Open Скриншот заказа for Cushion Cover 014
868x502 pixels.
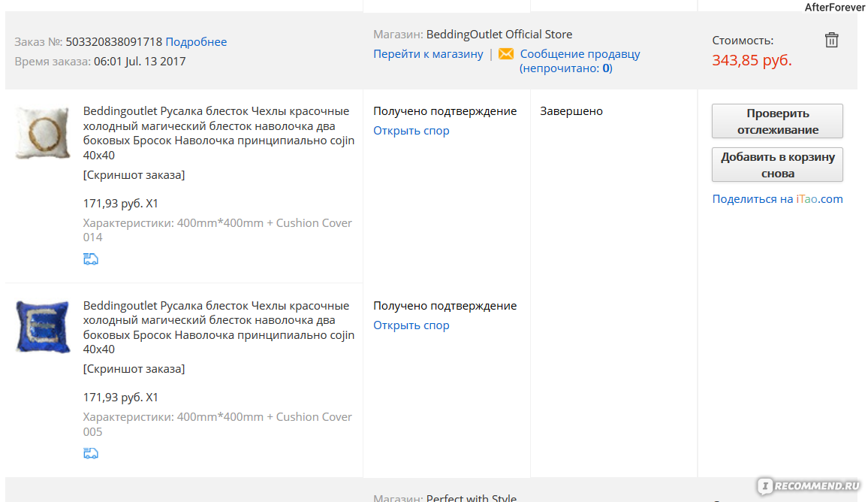coord(134,175)
